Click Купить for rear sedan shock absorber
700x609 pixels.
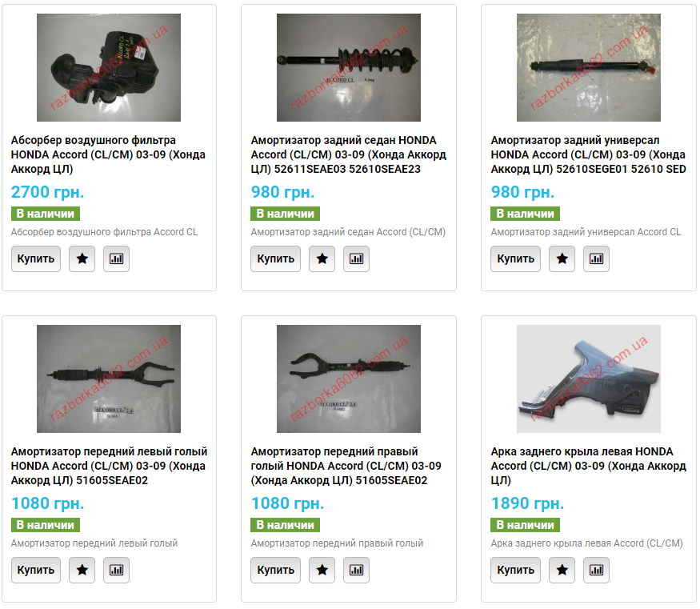[275, 259]
